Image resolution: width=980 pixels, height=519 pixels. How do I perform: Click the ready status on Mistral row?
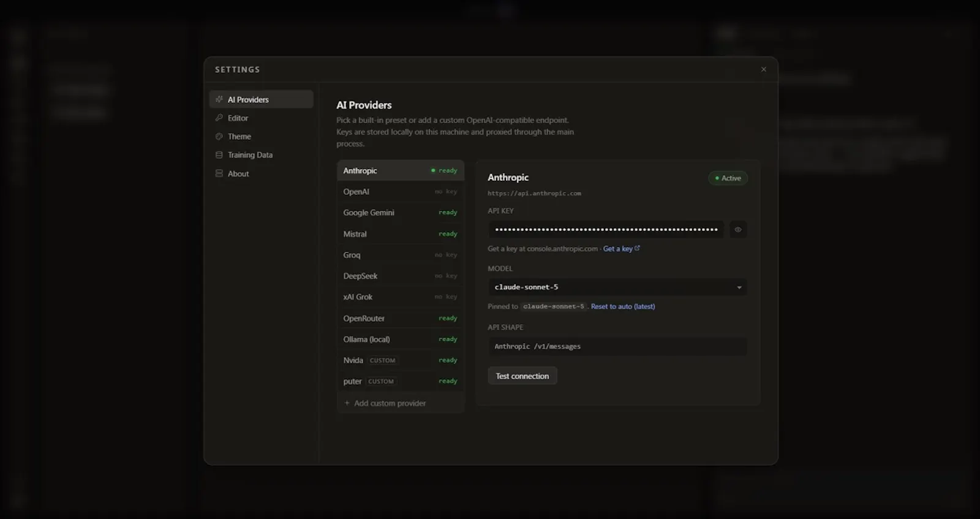click(448, 234)
